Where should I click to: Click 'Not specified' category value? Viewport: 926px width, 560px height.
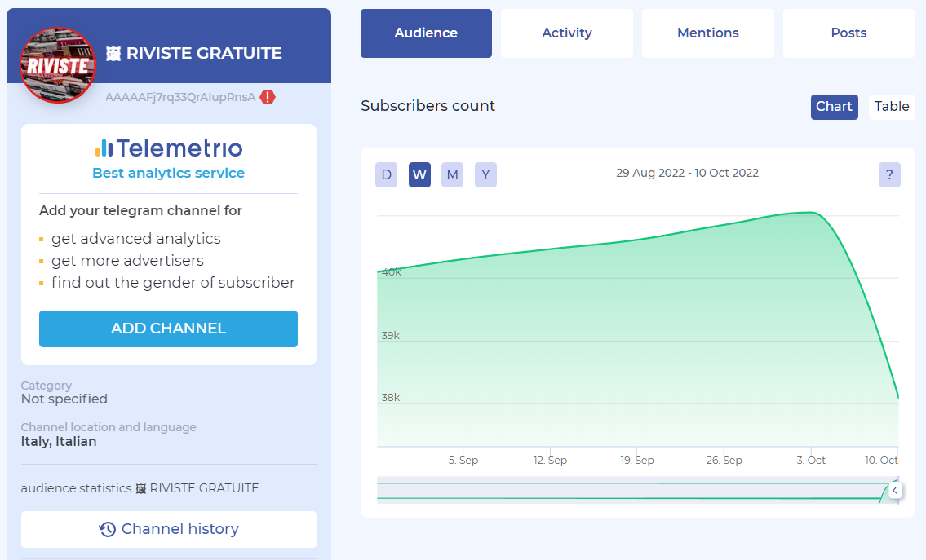point(64,399)
